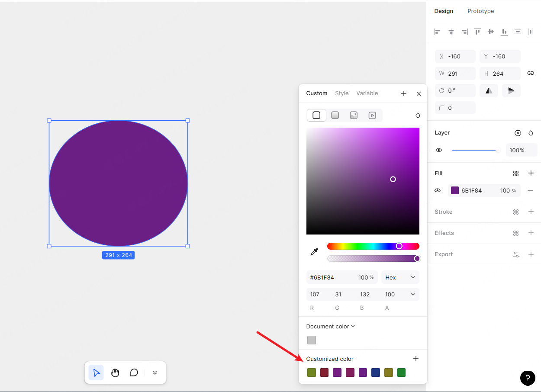541x392 pixels.
Task: Open the Design tab
Action: click(x=444, y=11)
